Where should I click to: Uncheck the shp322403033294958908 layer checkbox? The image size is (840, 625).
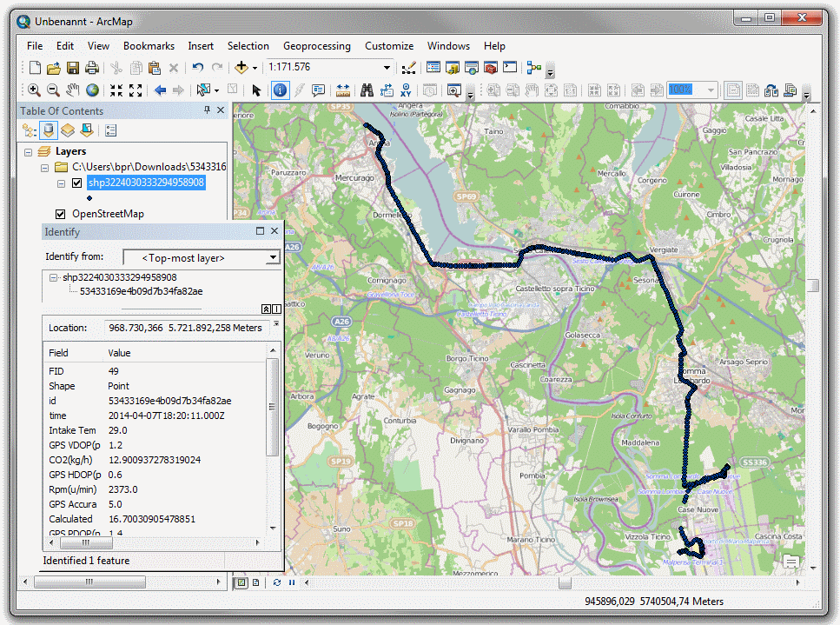pos(76,183)
